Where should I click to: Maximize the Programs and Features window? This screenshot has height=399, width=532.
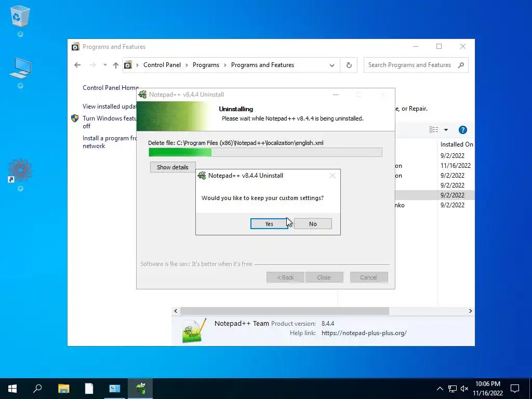[439, 46]
